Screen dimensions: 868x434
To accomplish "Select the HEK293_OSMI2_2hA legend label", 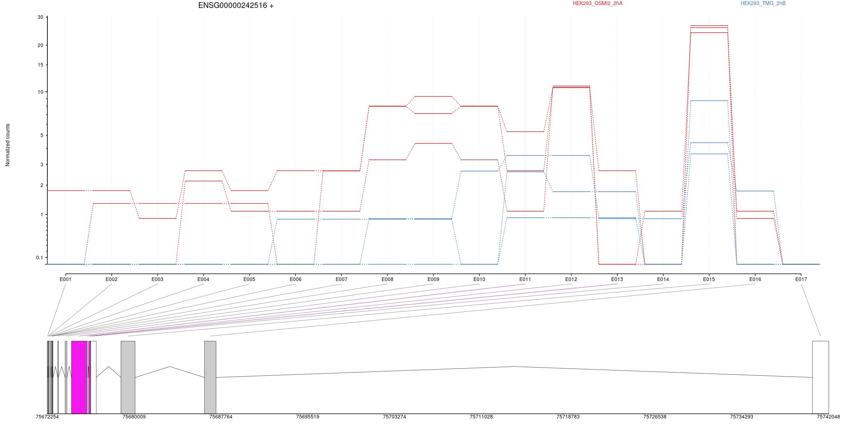I will (x=597, y=3).
